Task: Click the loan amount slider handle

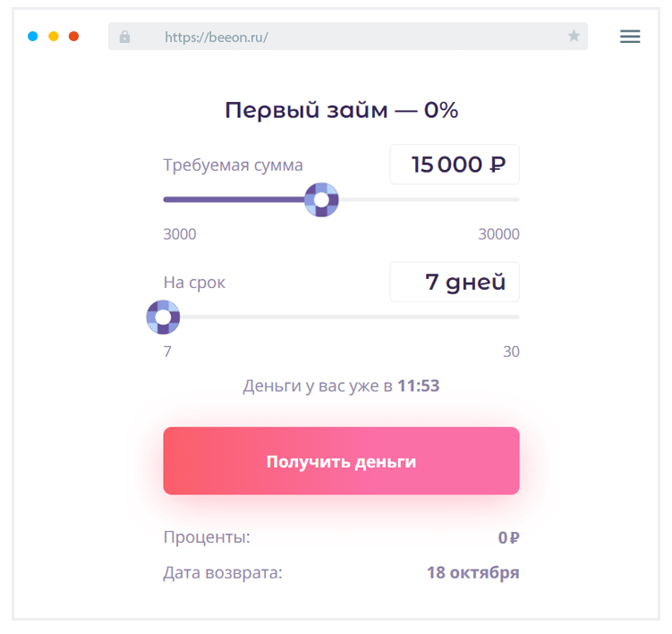Action: click(x=321, y=199)
